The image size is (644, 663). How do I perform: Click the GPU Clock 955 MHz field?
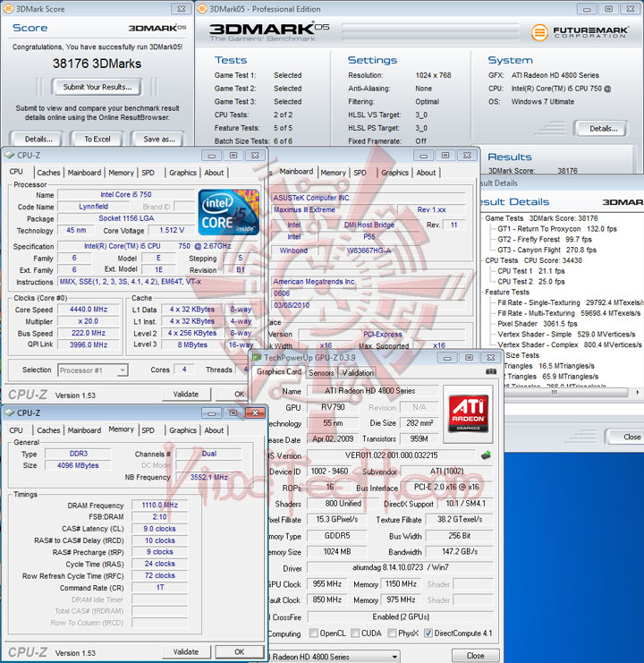[327, 584]
